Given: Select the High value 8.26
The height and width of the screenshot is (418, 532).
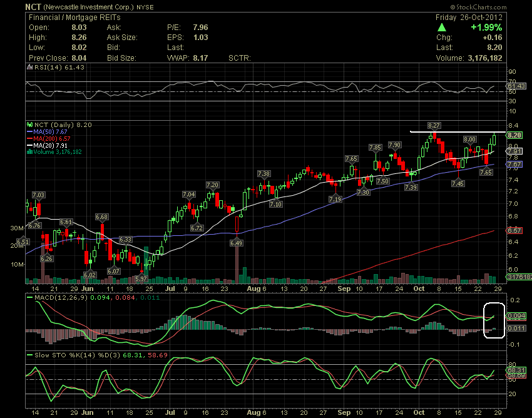Looking at the screenshot, I should 79,38.
